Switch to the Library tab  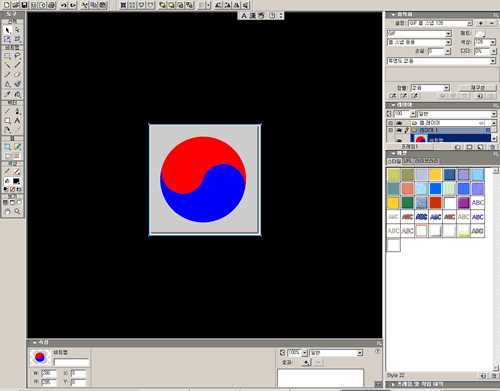(426, 161)
